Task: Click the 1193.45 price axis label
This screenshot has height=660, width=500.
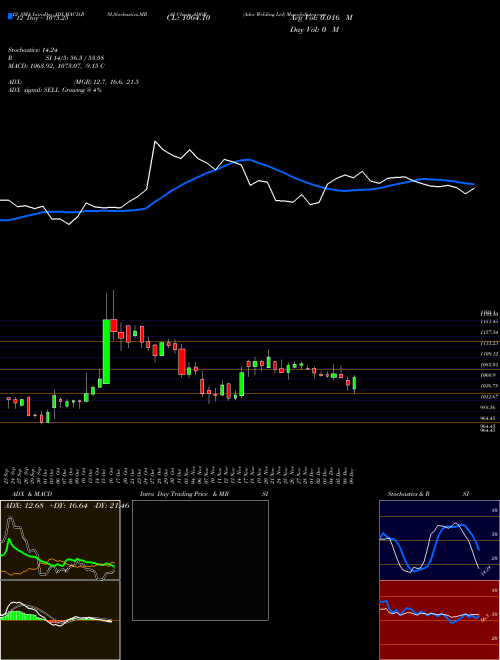Action: pyautogui.click(x=489, y=321)
